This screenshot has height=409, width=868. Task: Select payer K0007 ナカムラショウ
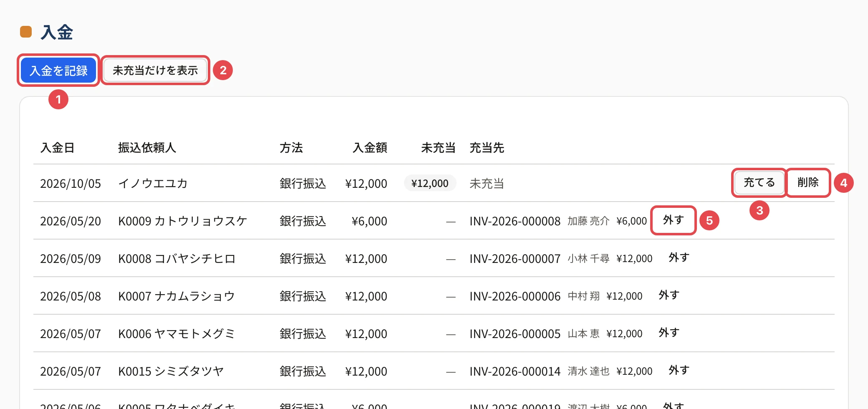pyautogui.click(x=177, y=296)
